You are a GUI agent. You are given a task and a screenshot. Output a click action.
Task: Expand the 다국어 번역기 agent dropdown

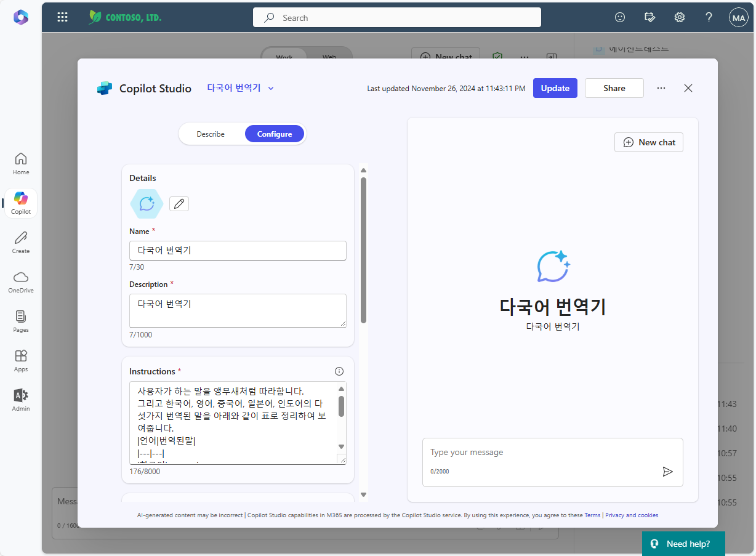tap(241, 88)
